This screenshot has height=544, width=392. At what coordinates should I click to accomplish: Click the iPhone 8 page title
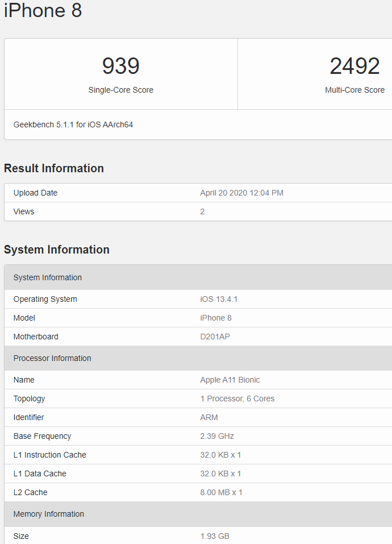tap(43, 10)
